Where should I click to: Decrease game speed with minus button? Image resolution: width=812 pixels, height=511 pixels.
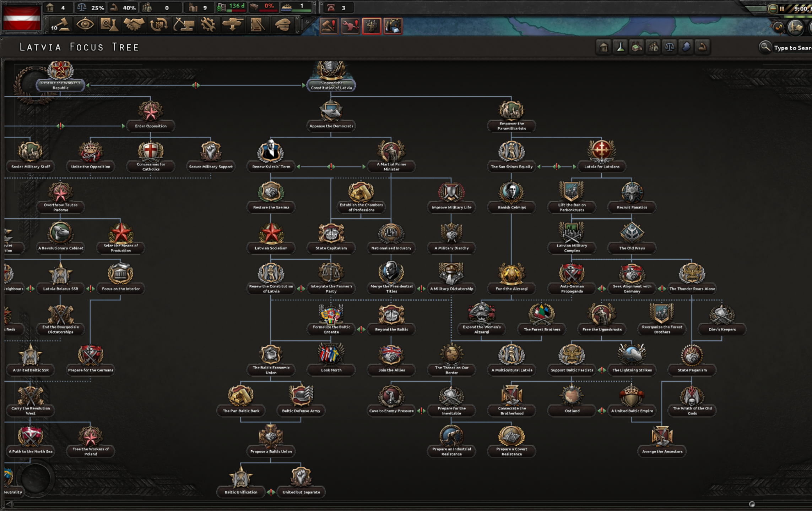pos(772,9)
